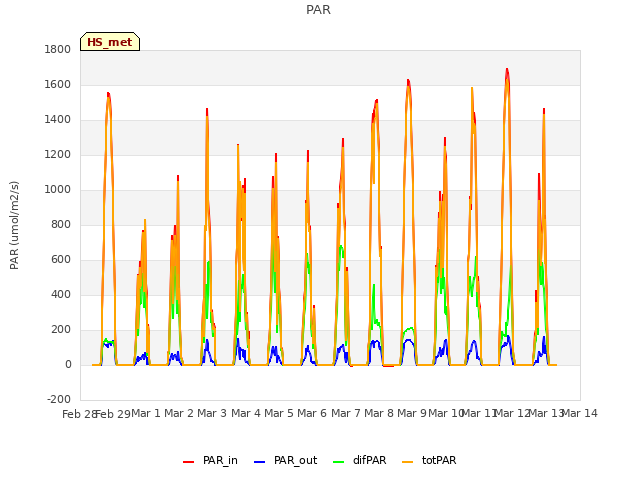Screen dimensions: 640x480
Task: Click the 1200 y-axis tick label
Action: pyautogui.click(x=58, y=155)
